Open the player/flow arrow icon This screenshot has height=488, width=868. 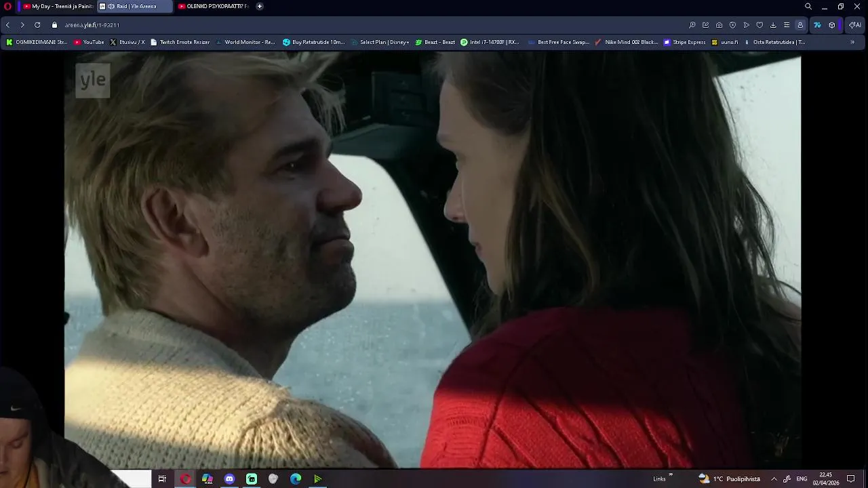coord(746,25)
